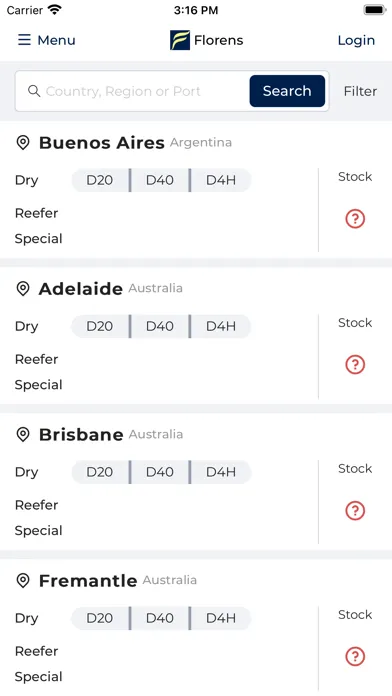The width and height of the screenshot is (392, 696).
Task: Tap the Florens logo icon
Action: click(180, 40)
